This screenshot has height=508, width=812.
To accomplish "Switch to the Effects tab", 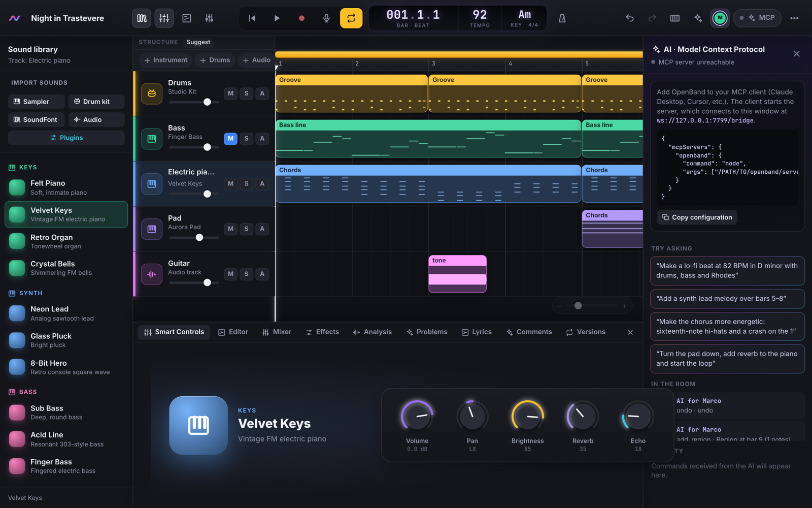I will 322,332.
